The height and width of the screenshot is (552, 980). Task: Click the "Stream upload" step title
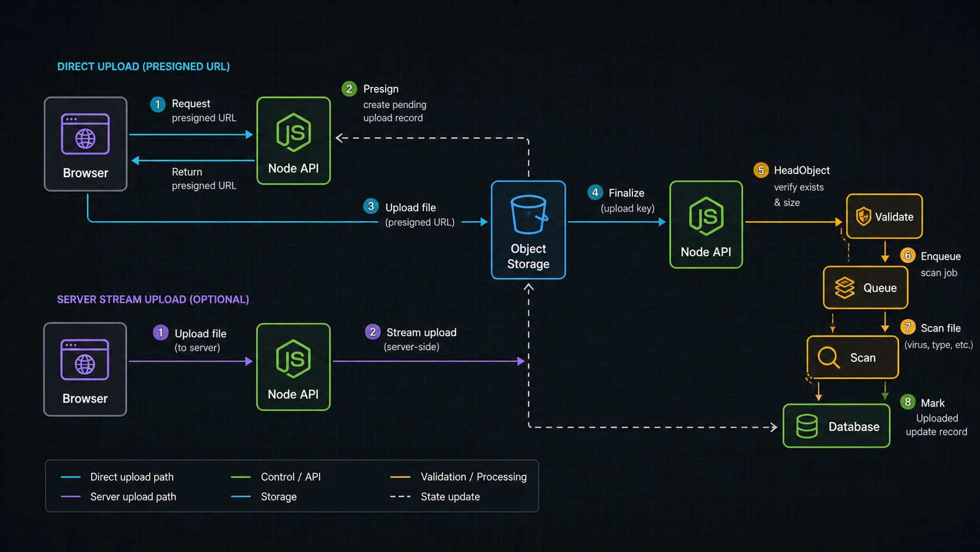pos(421,332)
